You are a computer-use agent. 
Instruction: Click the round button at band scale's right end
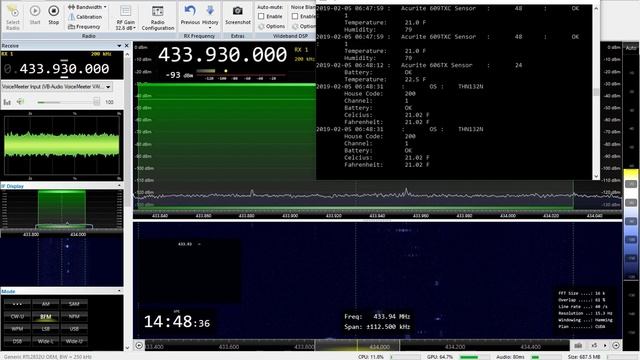pyautogui.click(x=616, y=346)
